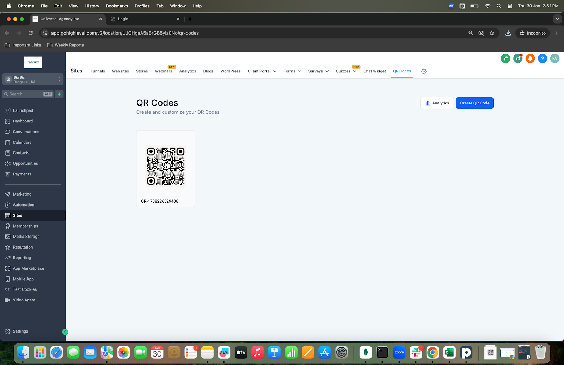The height and width of the screenshot is (365, 564).
Task: Switch to the Analytics tab
Action: click(187, 71)
